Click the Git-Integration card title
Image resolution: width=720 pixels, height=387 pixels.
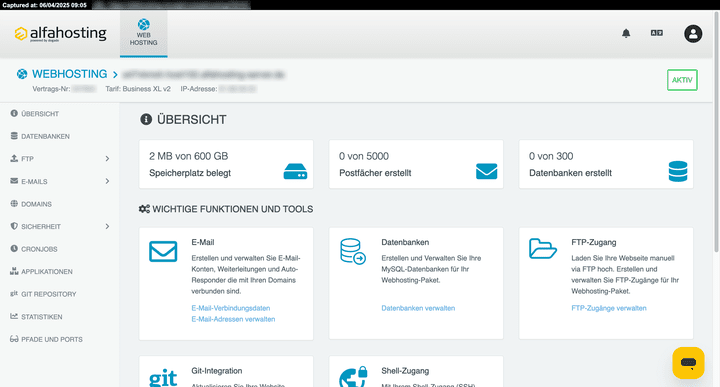[217, 370]
